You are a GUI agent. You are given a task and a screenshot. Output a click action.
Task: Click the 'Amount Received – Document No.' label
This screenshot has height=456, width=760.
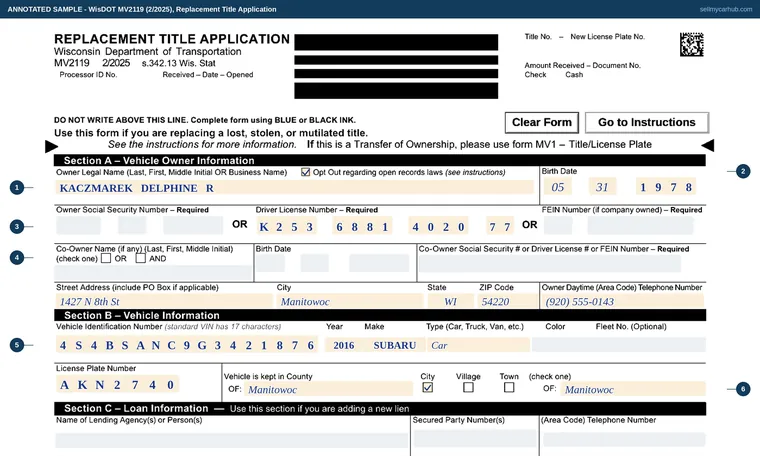coord(583,65)
